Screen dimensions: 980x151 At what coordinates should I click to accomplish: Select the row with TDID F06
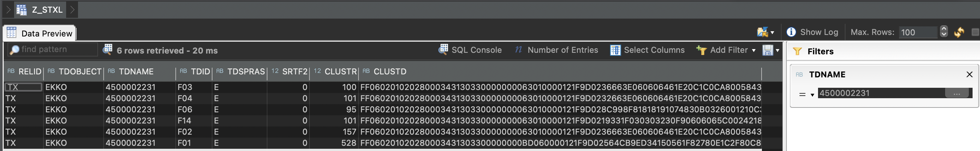[382, 109]
